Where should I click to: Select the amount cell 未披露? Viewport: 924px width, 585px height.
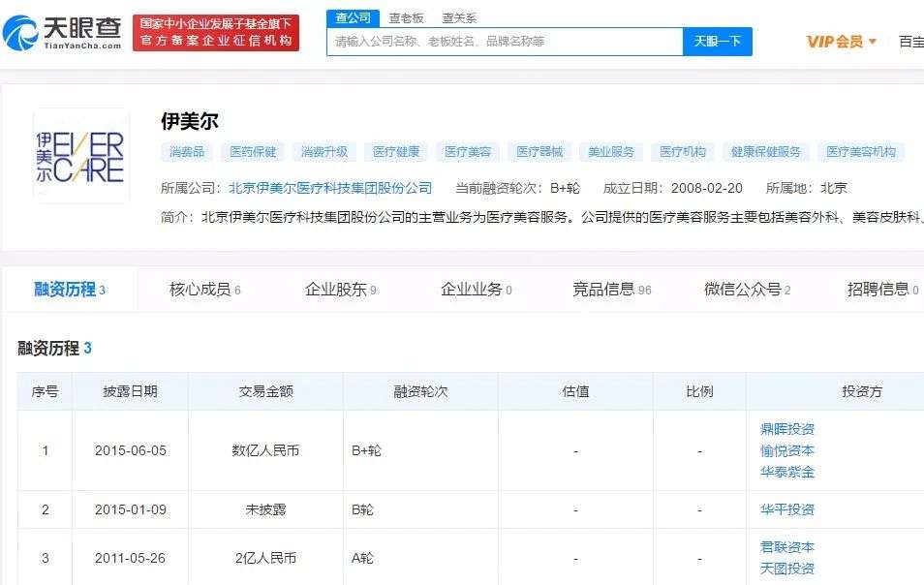point(265,509)
